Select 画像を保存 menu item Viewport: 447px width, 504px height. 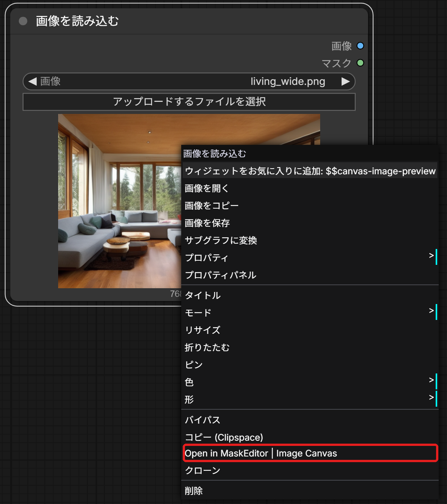click(310, 223)
